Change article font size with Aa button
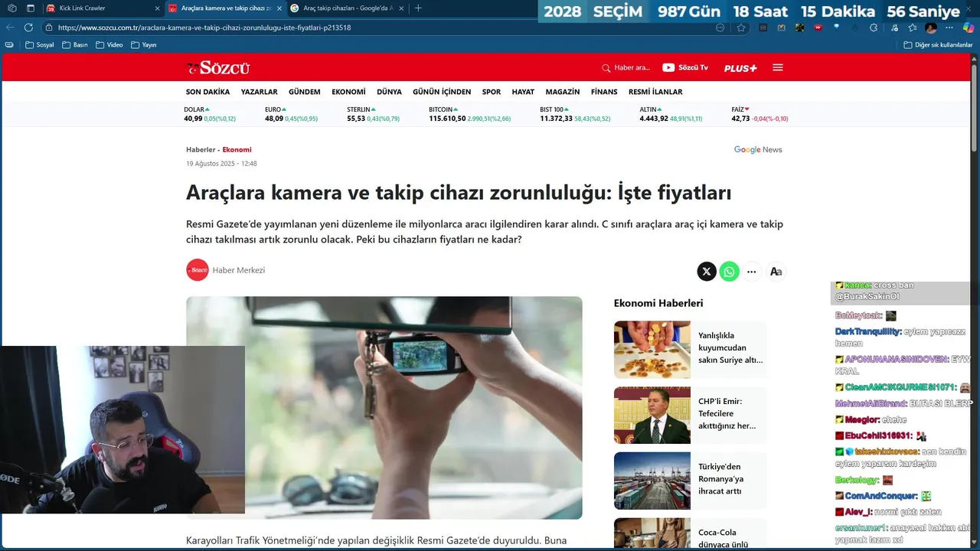The height and width of the screenshot is (551, 980). [x=776, y=272]
